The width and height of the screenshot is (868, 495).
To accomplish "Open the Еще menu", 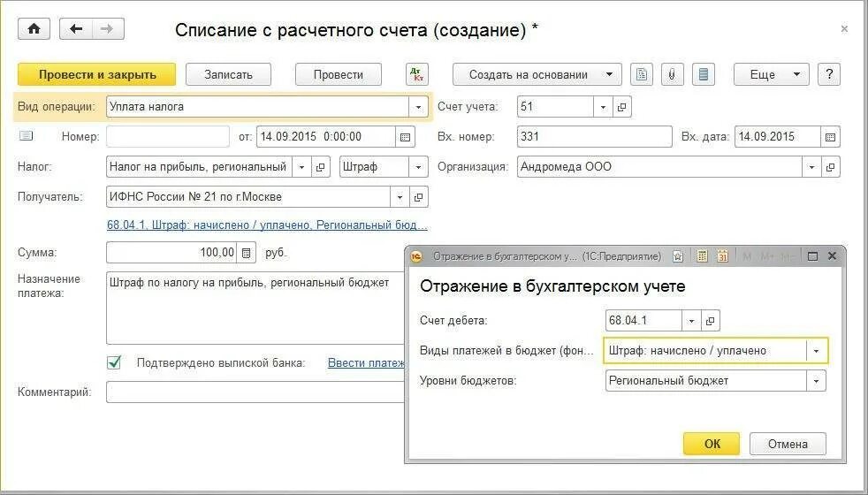I will 771,74.
